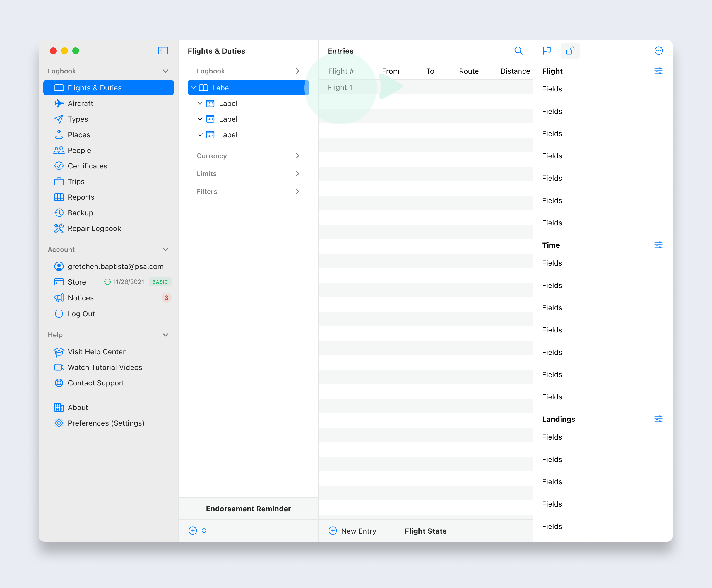Image resolution: width=712 pixels, height=588 pixels.
Task: Open Flight section field settings sliders
Action: coord(658,71)
